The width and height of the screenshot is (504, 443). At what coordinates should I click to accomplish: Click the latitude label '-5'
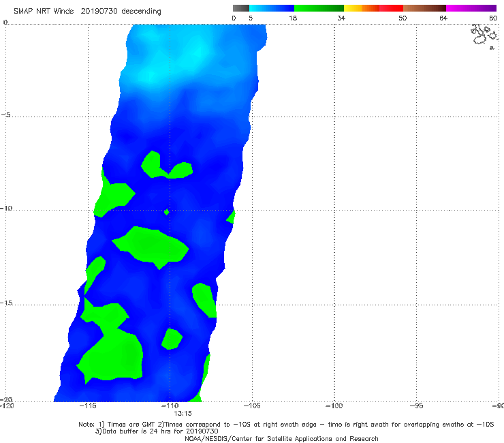(x=6, y=115)
